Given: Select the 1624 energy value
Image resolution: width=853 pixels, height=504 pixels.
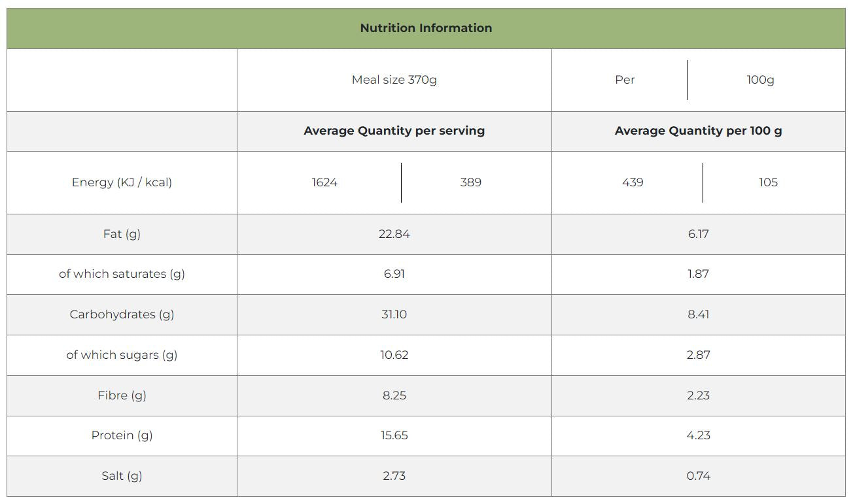Looking at the screenshot, I should [x=324, y=182].
